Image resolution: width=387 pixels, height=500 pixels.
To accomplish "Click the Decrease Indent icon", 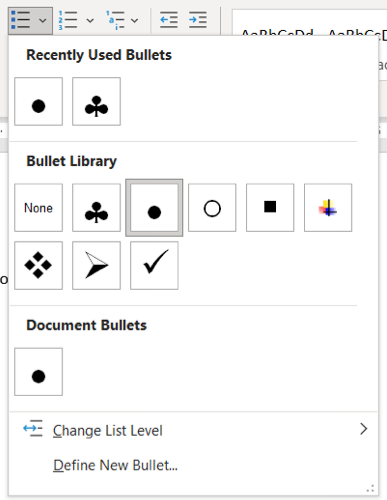I will click(x=168, y=20).
